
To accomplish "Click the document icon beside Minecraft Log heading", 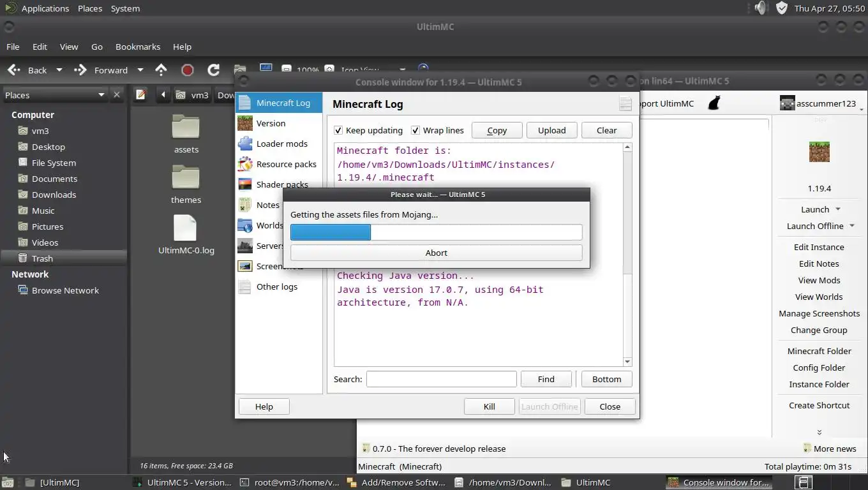I will click(625, 104).
